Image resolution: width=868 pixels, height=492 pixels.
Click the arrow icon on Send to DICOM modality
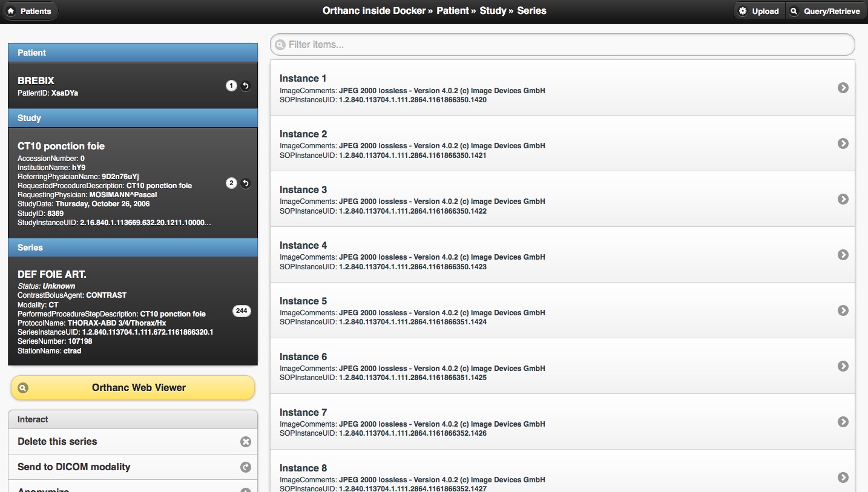pyautogui.click(x=245, y=467)
